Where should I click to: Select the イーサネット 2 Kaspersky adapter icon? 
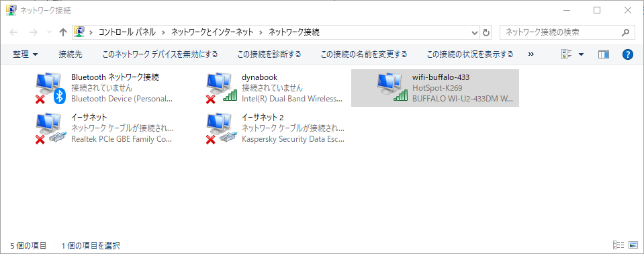point(222,128)
